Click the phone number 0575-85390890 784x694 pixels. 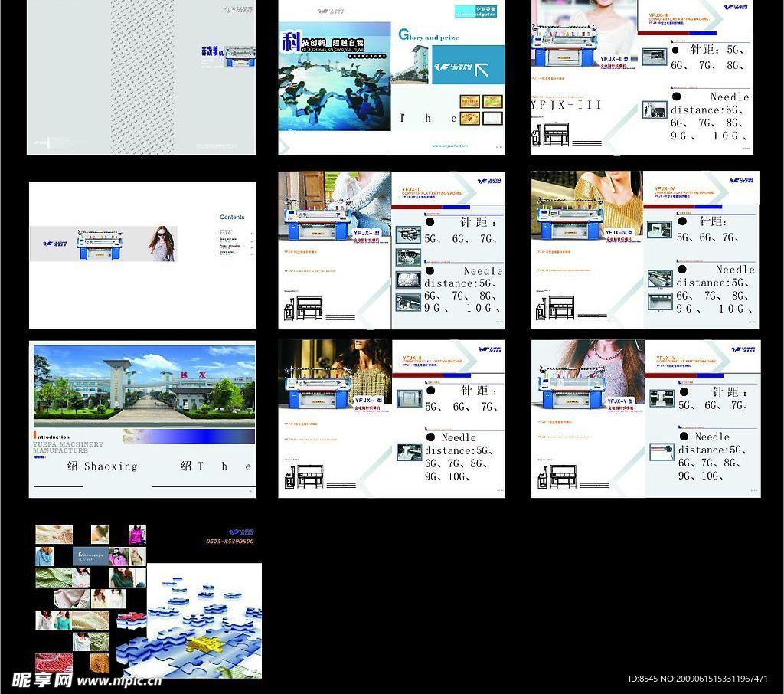230,542
